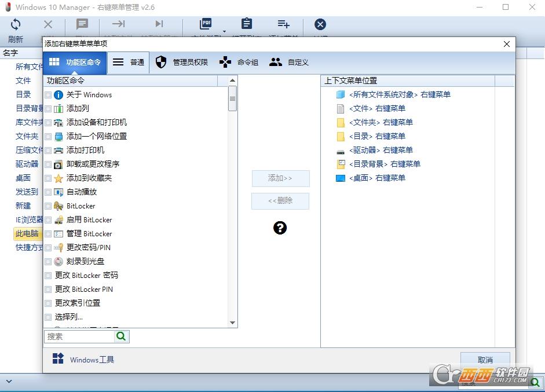This screenshot has height=392, width=545.
Task: Click the key icon beside 更改密码/PIN
Action: click(58, 248)
